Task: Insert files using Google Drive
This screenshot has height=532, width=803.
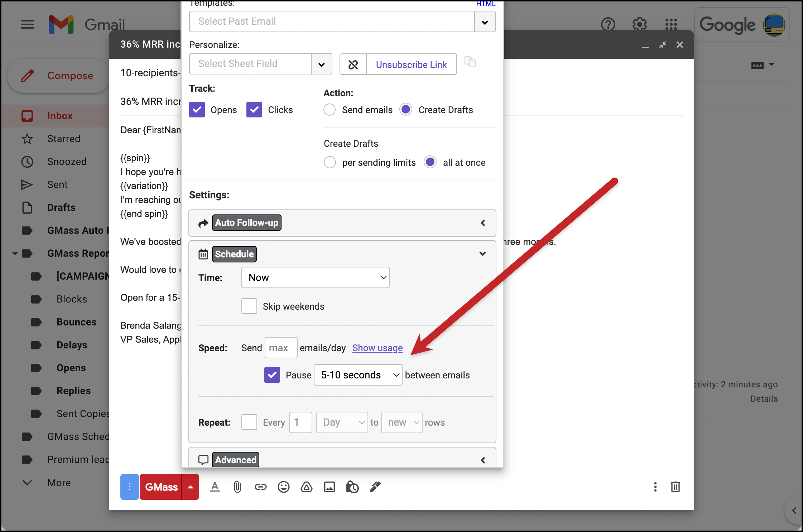Action: coord(306,487)
